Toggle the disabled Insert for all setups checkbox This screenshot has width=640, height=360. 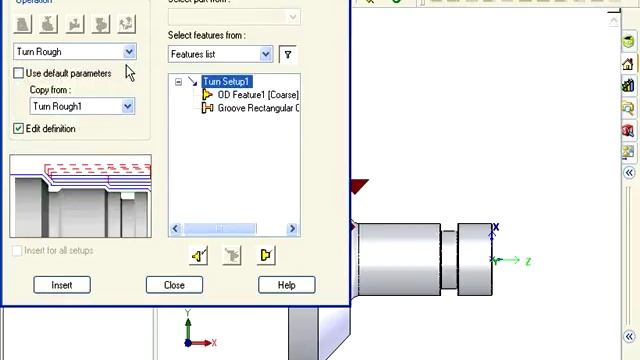point(17,251)
